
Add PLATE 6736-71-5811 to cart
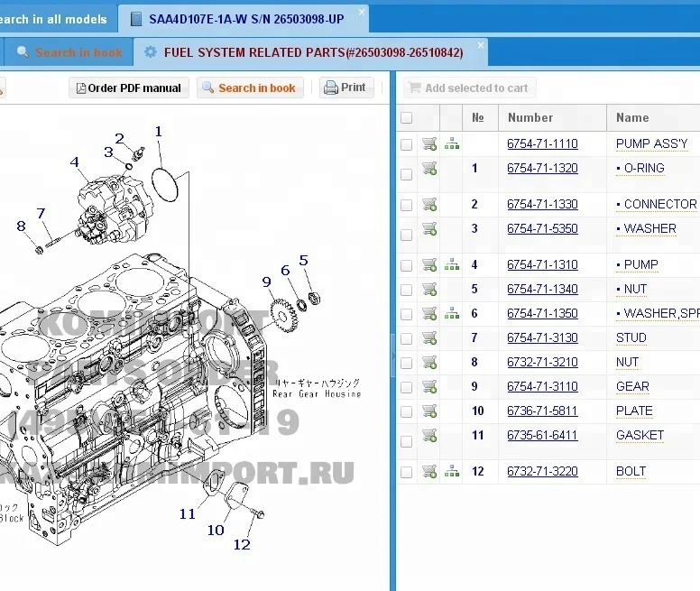(x=429, y=411)
